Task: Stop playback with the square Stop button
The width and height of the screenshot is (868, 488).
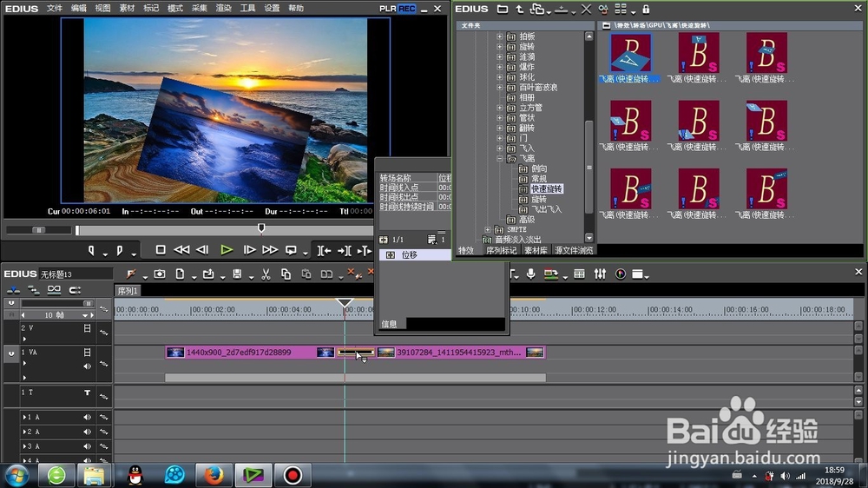Action: 161,250
